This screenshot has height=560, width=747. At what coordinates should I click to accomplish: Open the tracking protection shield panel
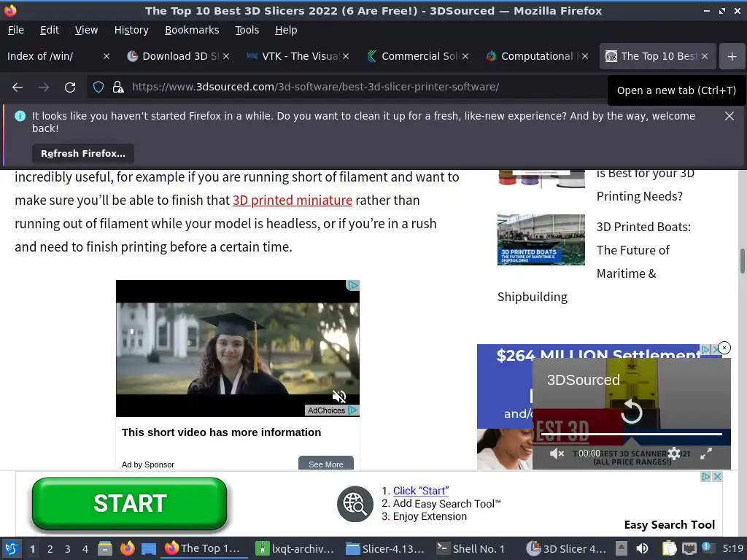[98, 87]
